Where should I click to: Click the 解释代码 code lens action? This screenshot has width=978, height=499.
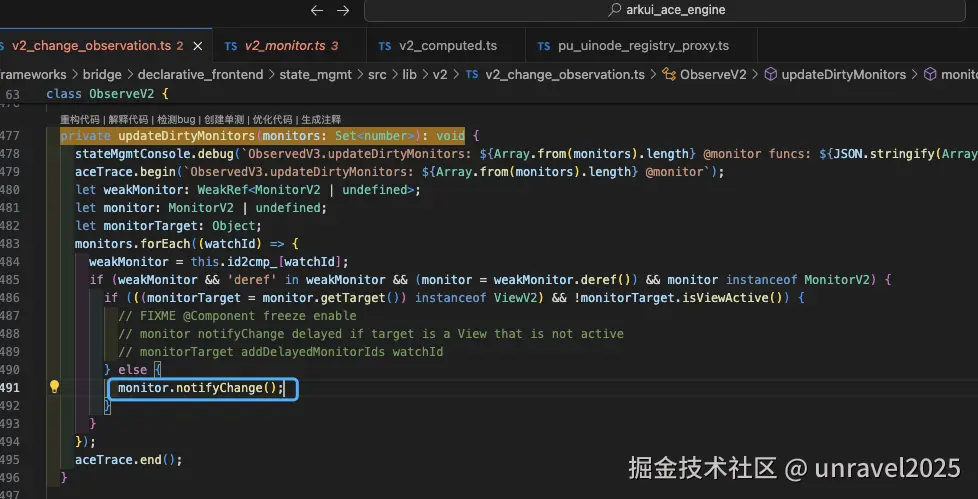pyautogui.click(x=128, y=120)
